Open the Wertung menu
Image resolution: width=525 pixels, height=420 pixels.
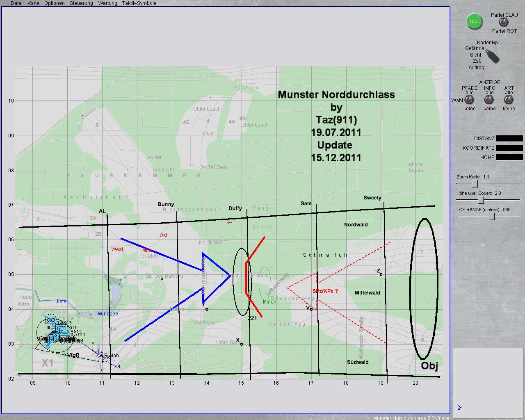pos(107,3)
